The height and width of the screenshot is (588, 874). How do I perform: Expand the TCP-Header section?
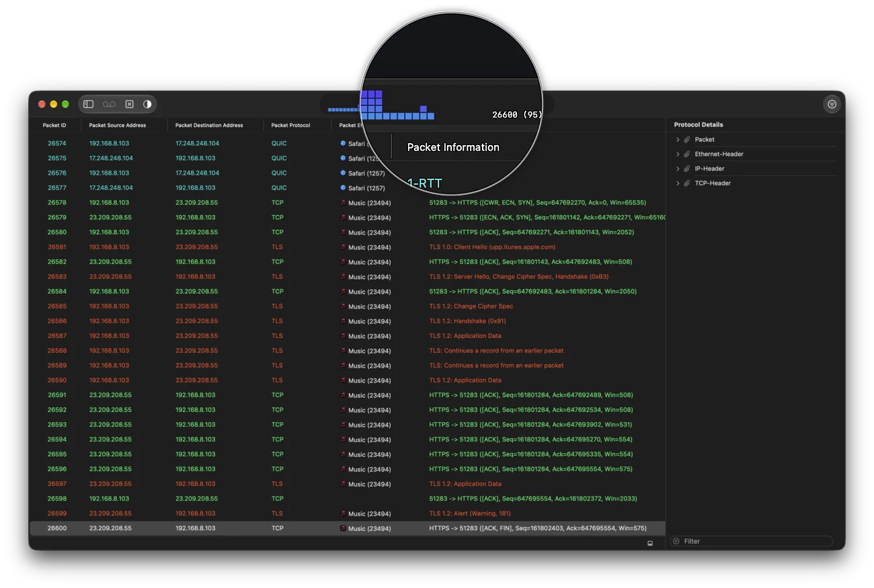678,183
